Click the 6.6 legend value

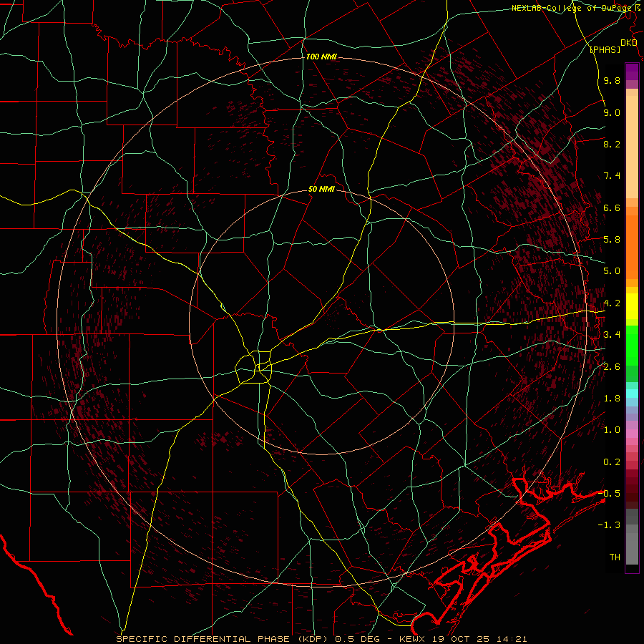pos(612,208)
